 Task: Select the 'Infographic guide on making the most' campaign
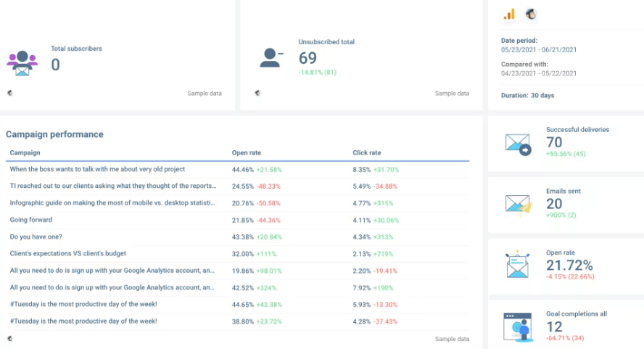pos(237,203)
